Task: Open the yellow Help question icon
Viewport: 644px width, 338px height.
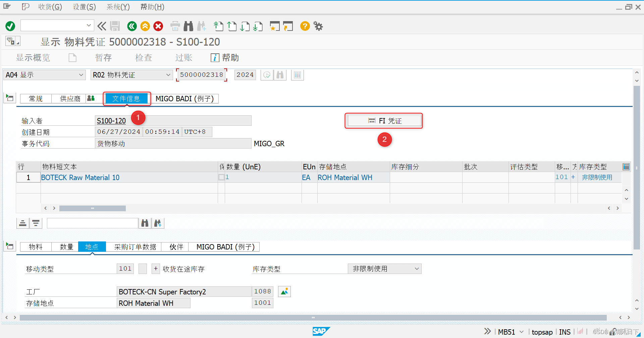Action: pyautogui.click(x=305, y=26)
